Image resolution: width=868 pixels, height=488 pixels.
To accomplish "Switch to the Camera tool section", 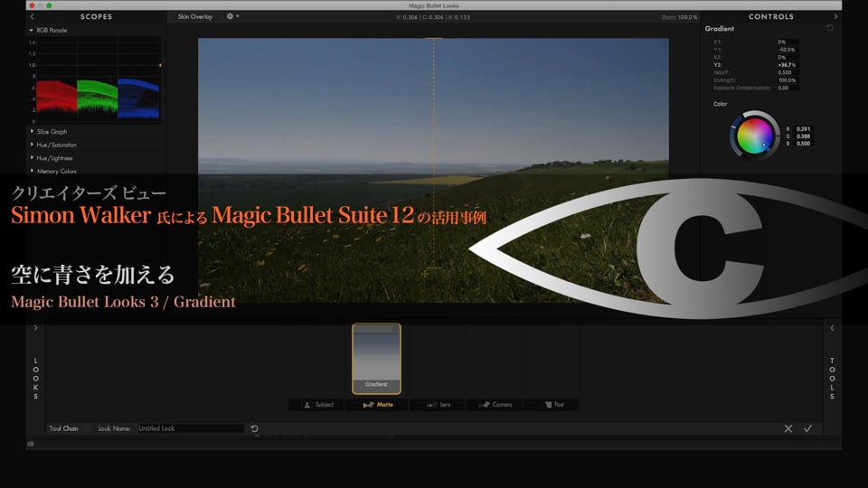I will 495,405.
